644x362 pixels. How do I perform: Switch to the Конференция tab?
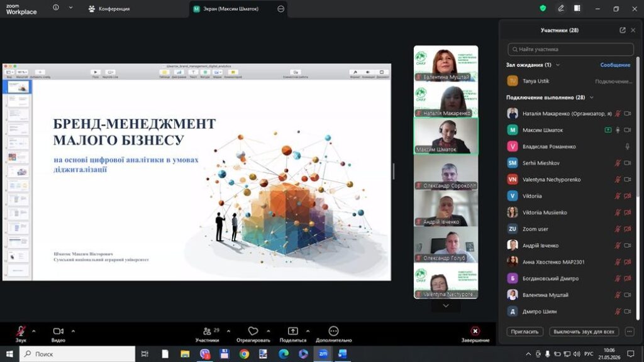[109, 9]
